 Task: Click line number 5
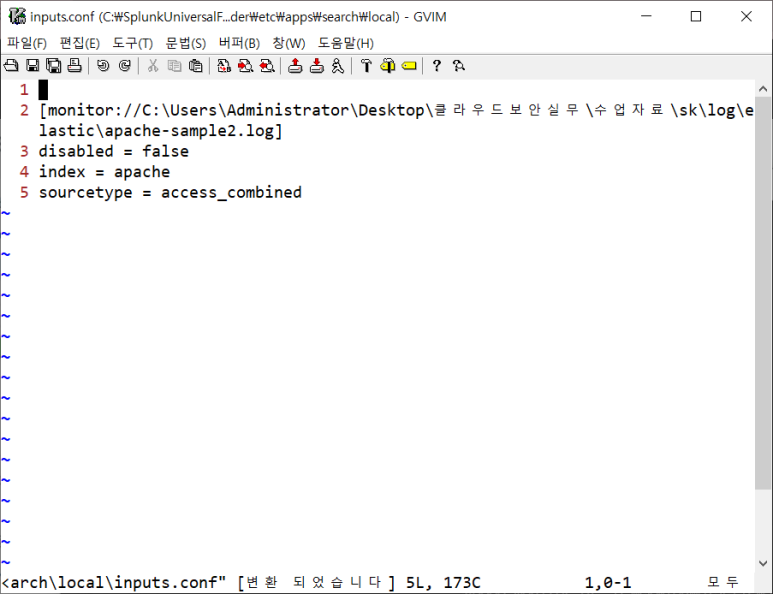[24, 192]
